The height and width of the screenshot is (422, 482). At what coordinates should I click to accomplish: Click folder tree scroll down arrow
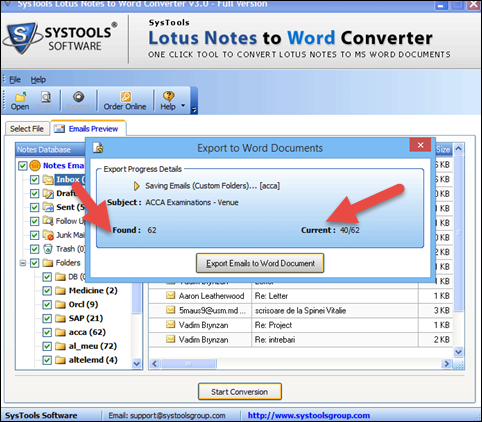click(x=136, y=364)
